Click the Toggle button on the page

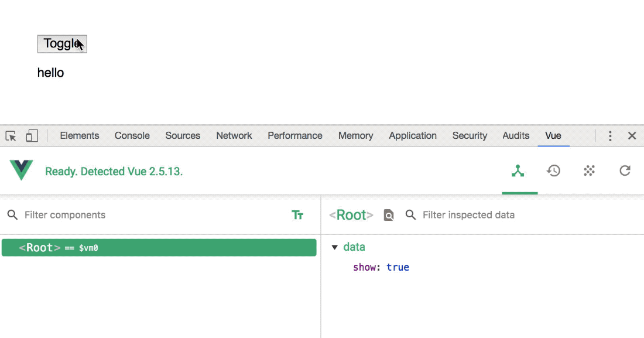[x=61, y=44]
